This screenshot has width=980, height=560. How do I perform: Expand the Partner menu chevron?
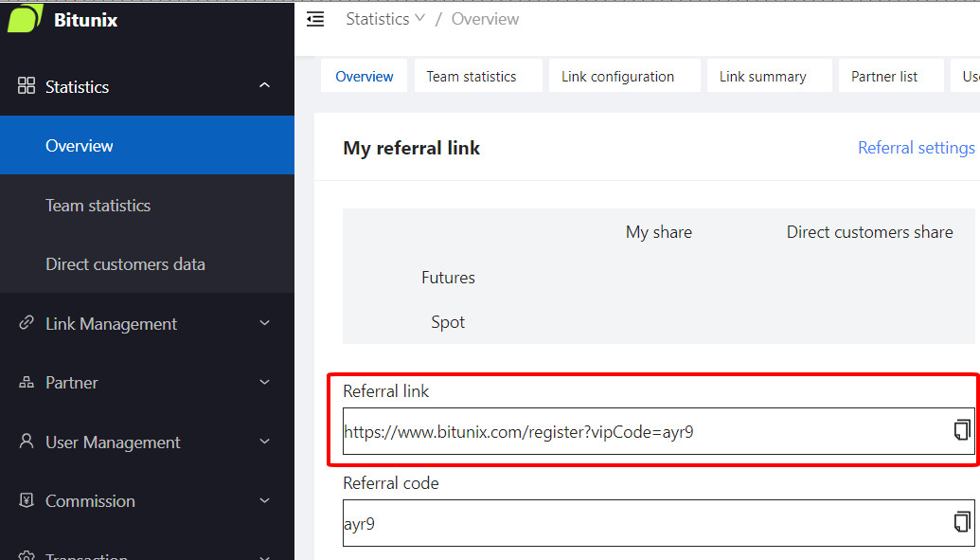pos(264,383)
